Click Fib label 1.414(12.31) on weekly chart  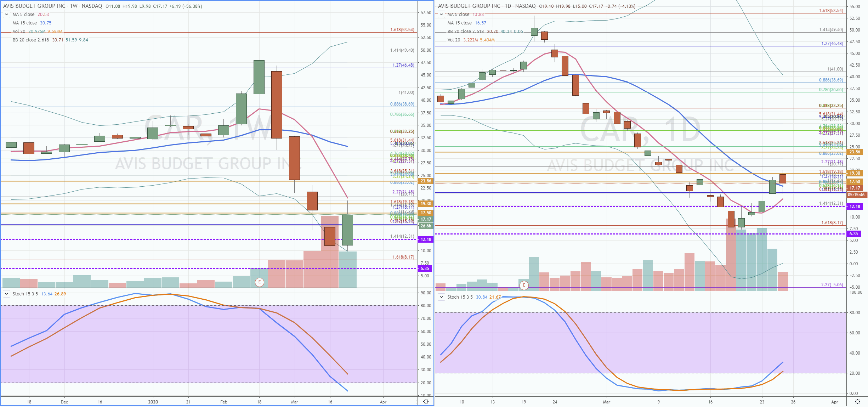[x=402, y=236]
